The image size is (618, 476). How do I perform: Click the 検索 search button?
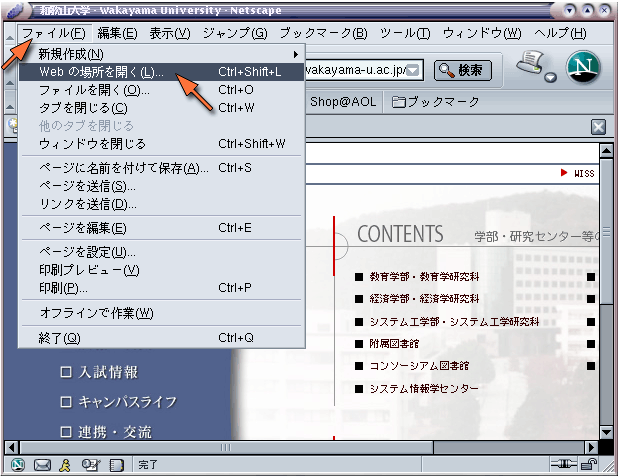[x=463, y=71]
